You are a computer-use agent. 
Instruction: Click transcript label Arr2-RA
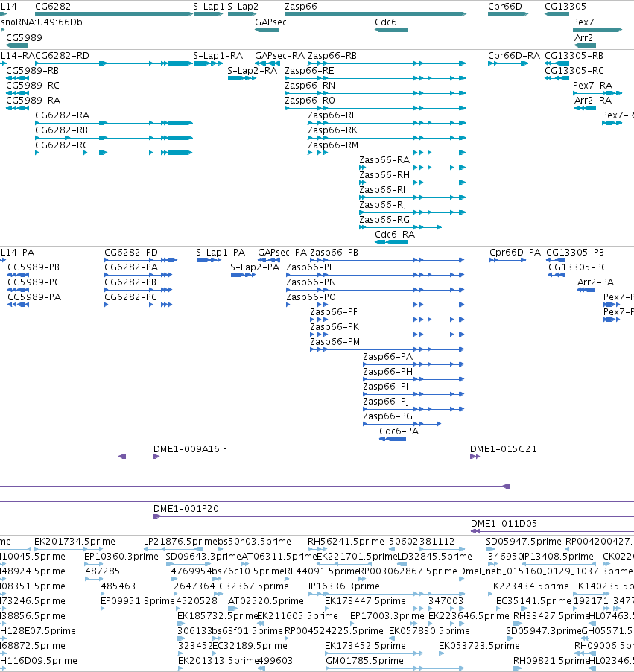(x=593, y=101)
